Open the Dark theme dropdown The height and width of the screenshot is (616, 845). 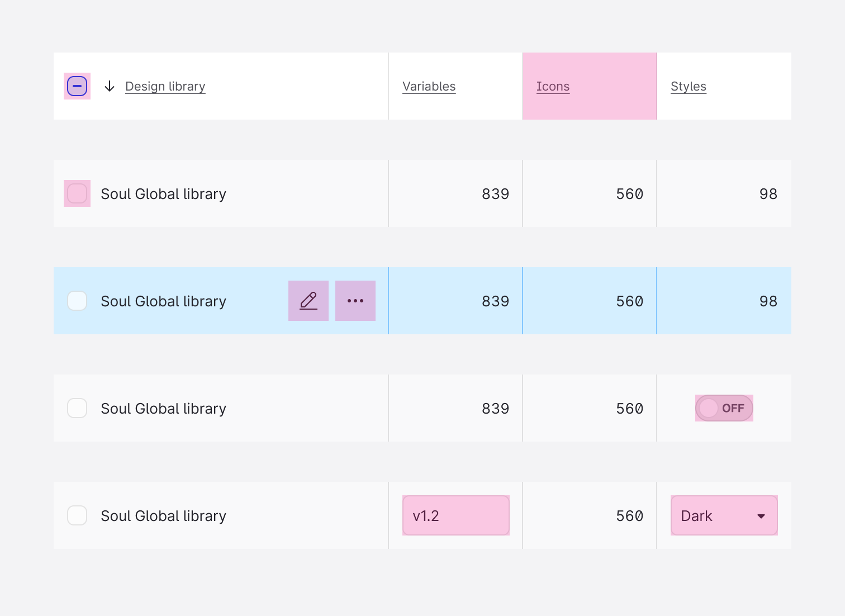(724, 515)
